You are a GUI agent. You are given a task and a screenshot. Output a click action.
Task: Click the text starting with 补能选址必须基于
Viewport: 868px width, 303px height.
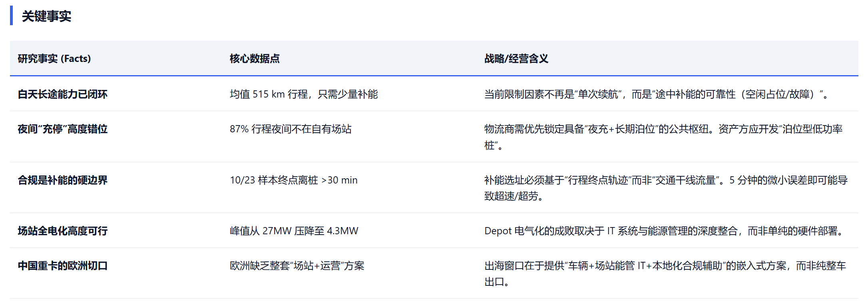[666, 180]
